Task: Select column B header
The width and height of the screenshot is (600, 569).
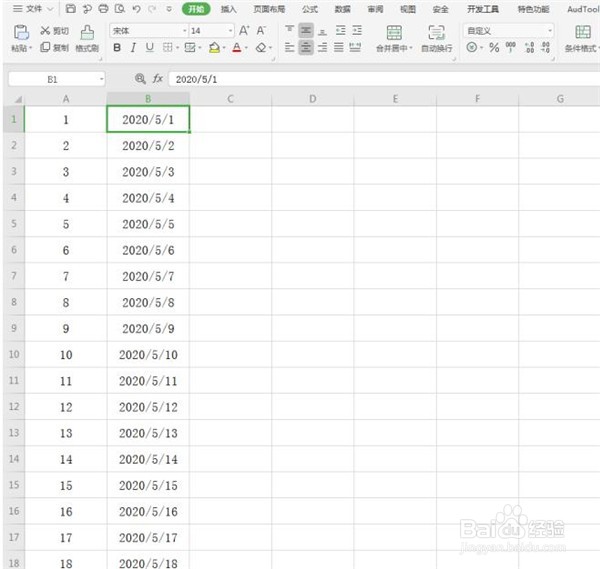Action: (148, 99)
